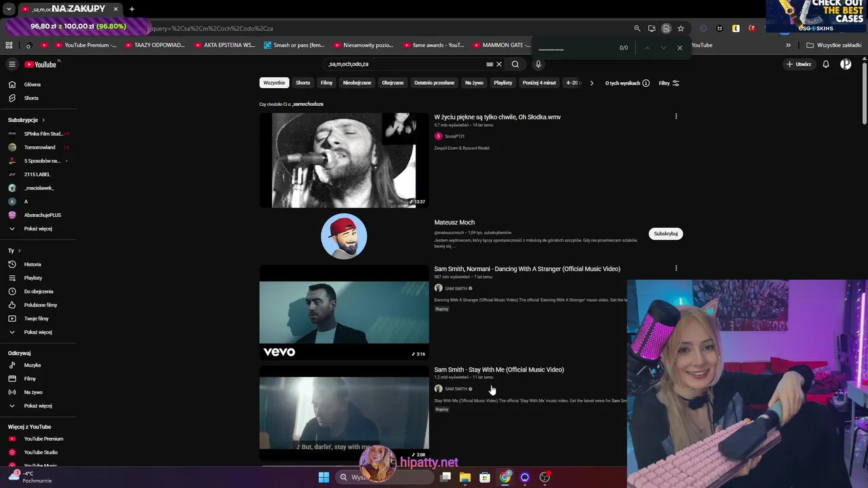
Task: Close the browser find bar
Action: [679, 48]
